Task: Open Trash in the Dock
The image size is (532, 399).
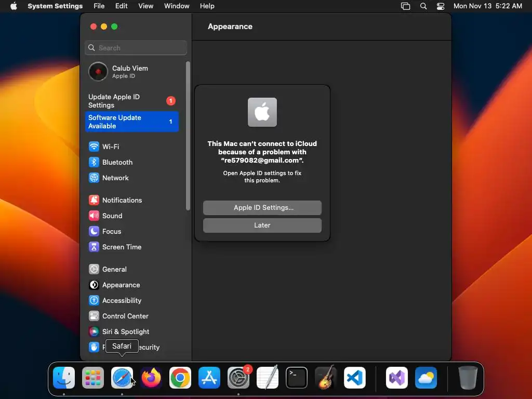Action: pos(468,378)
